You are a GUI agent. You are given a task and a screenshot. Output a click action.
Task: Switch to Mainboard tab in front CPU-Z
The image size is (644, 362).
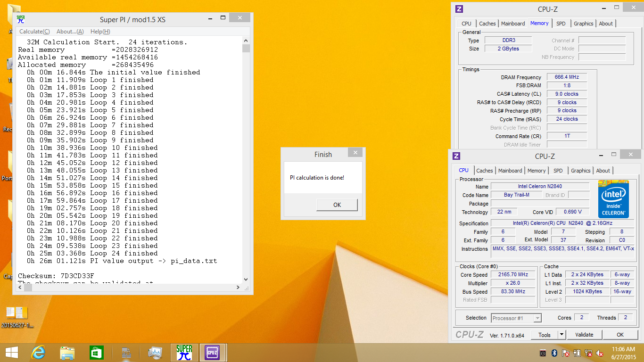(x=510, y=171)
